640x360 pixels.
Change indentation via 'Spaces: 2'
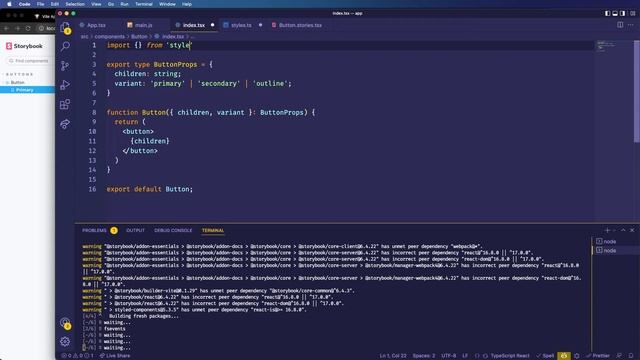coord(424,356)
